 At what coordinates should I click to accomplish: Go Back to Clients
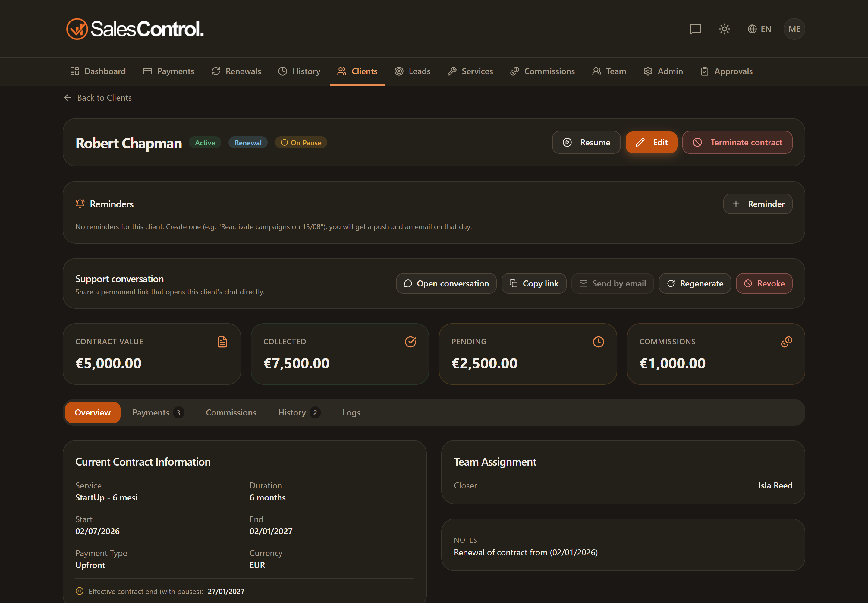[98, 98]
